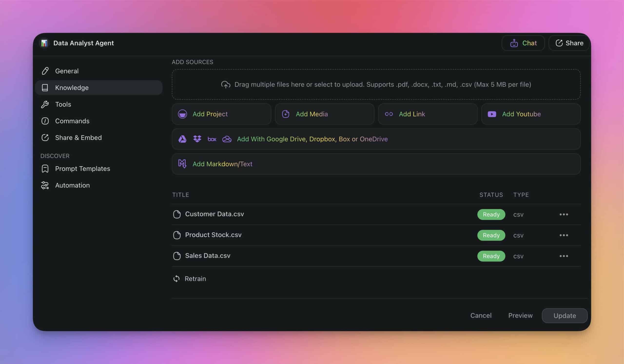Click Ready status on Customer Data.csv
Image resolution: width=624 pixels, height=364 pixels.
pos(491,214)
